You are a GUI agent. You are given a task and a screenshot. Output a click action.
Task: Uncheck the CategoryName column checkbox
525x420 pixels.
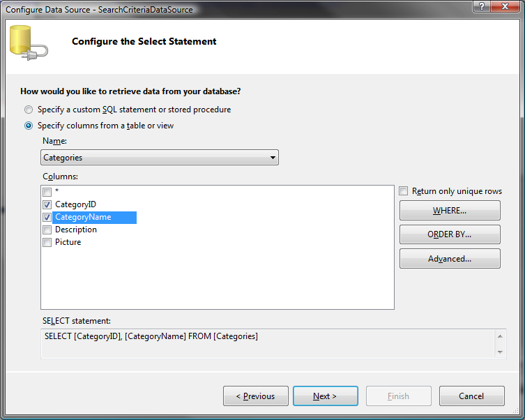(x=47, y=218)
